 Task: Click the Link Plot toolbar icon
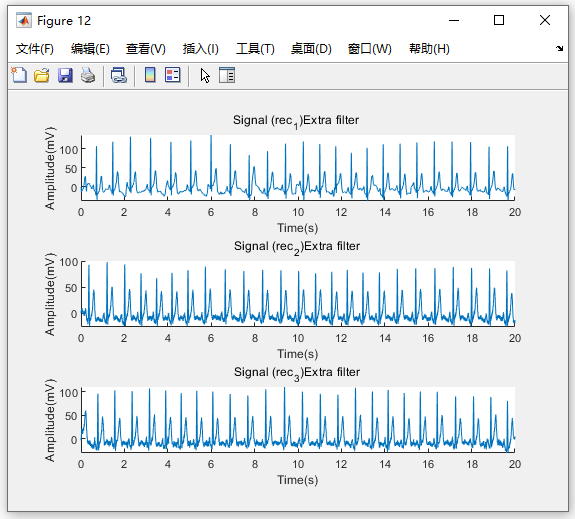click(x=119, y=75)
